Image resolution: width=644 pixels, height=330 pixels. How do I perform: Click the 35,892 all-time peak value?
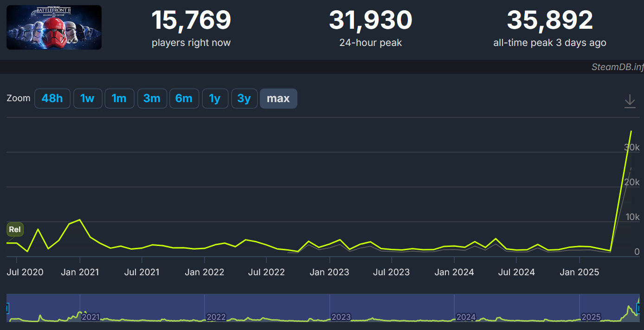(x=550, y=20)
